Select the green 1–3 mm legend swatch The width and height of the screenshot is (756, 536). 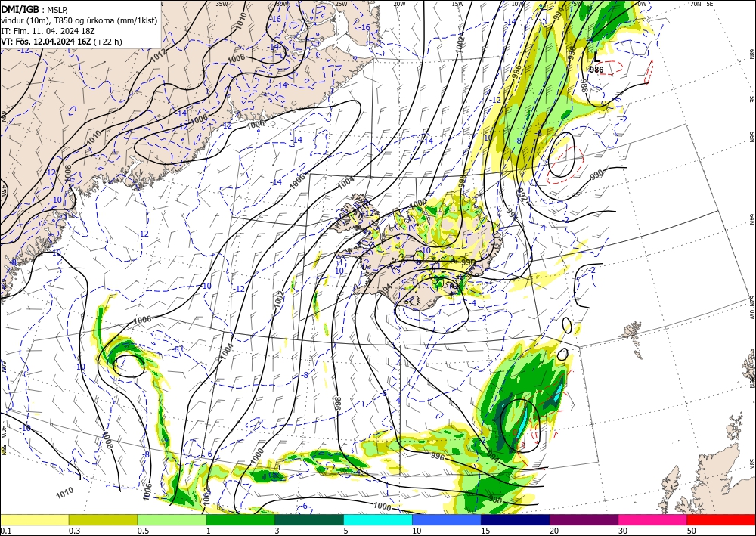click(240, 520)
